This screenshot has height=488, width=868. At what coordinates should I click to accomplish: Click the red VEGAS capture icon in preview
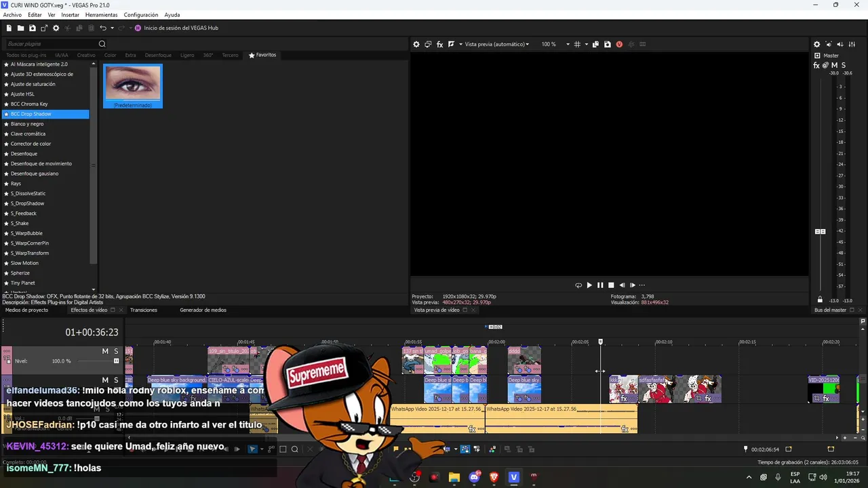(619, 44)
